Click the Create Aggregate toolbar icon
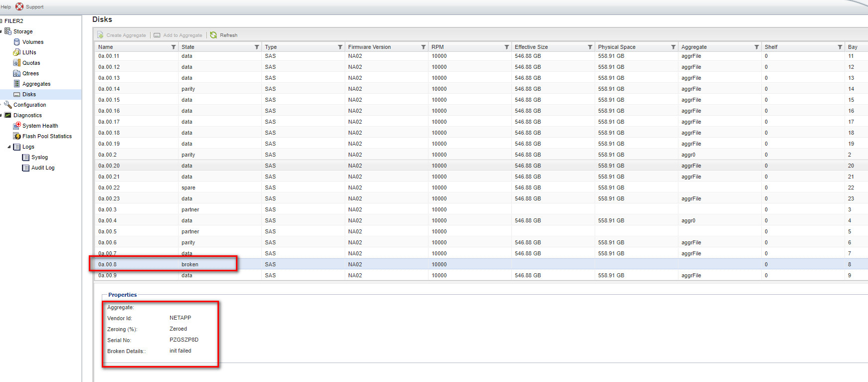Viewport: 868px width, 382px height. [x=100, y=35]
